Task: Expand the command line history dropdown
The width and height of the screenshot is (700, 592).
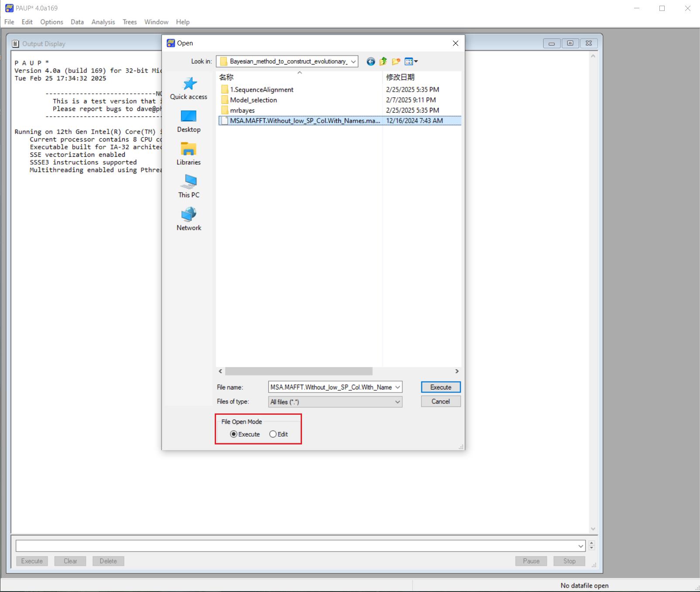Action: [x=581, y=546]
